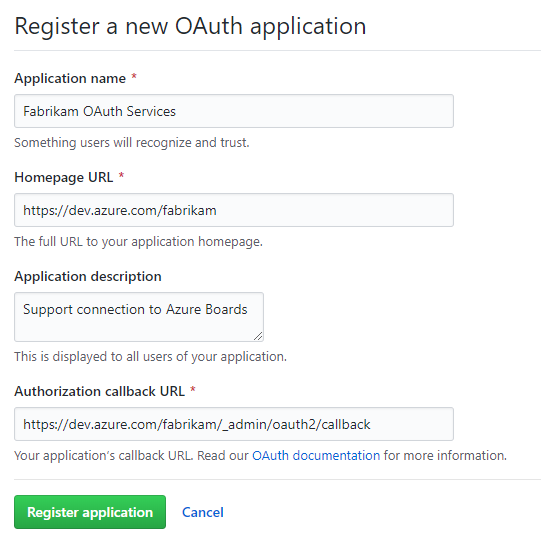Click the red asterisk beside Authorization callback URL
Image resolution: width=541 pixels, height=552 pixels.
coord(193,390)
